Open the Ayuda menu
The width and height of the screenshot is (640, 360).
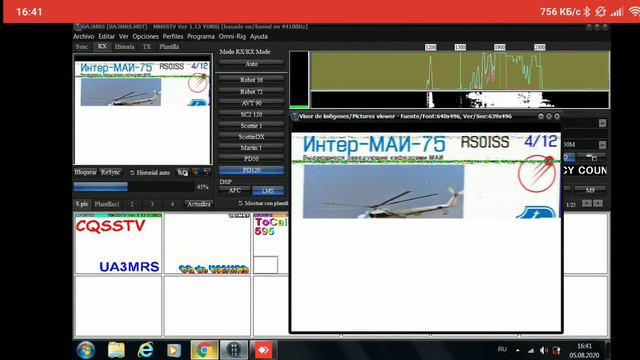259,36
